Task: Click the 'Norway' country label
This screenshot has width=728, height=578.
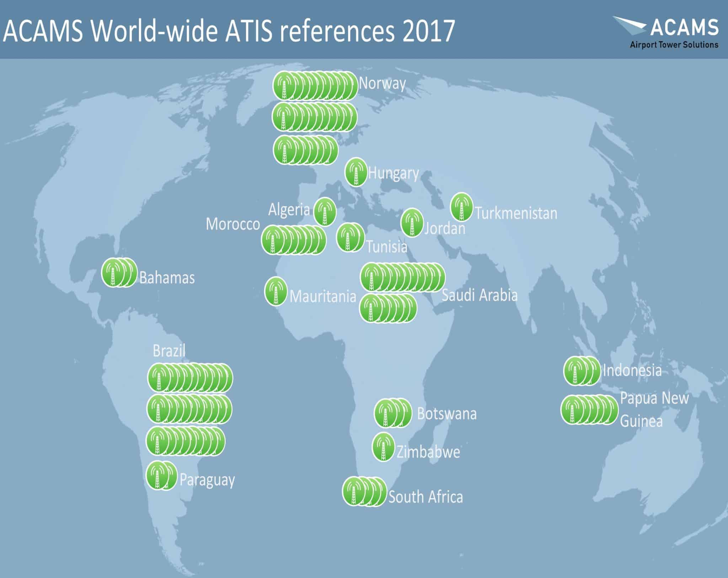Action: click(x=382, y=84)
